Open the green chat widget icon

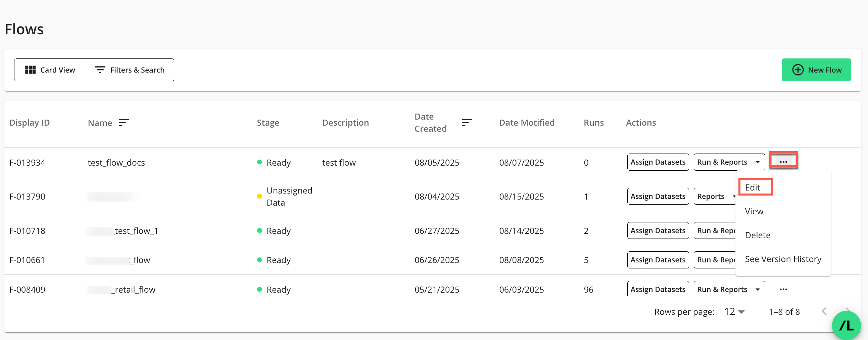coord(846,325)
